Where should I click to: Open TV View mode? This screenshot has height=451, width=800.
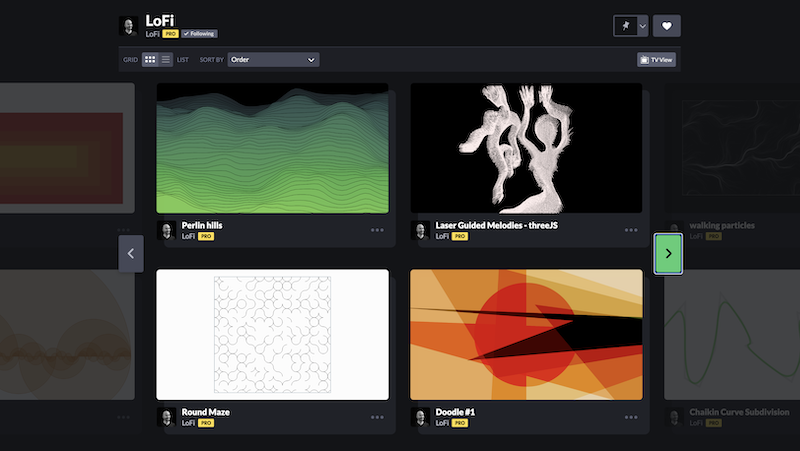tap(657, 60)
